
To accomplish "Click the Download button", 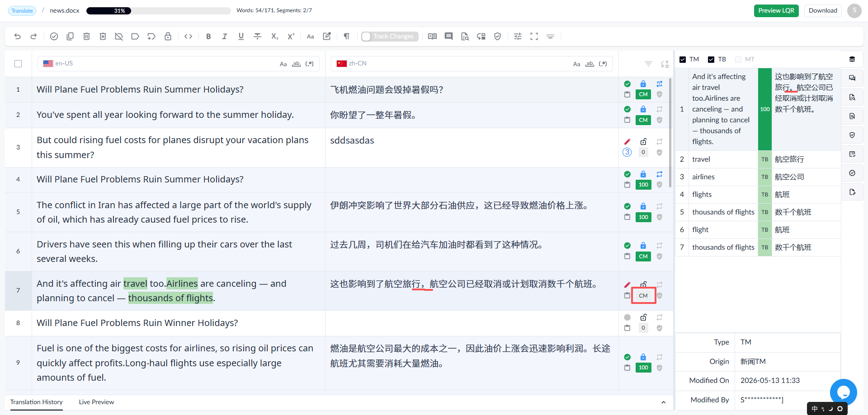I will pyautogui.click(x=823, y=11).
